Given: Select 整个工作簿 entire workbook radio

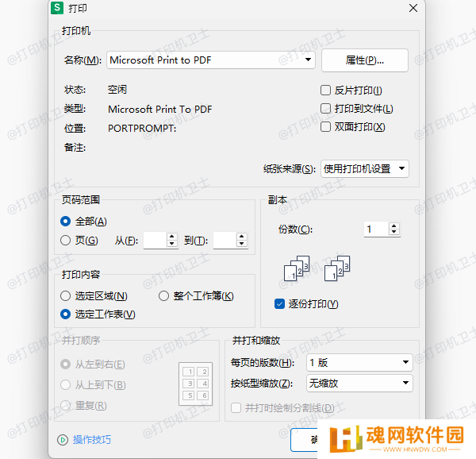Looking at the screenshot, I should (163, 296).
